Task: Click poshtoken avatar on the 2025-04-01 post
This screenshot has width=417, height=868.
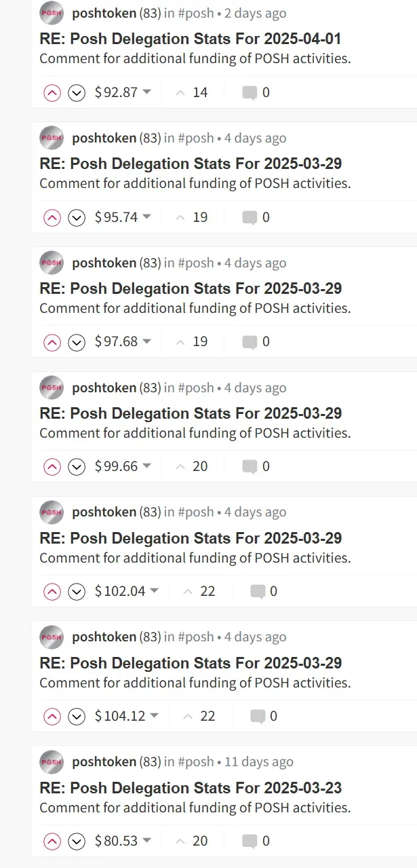Action: 52,13
